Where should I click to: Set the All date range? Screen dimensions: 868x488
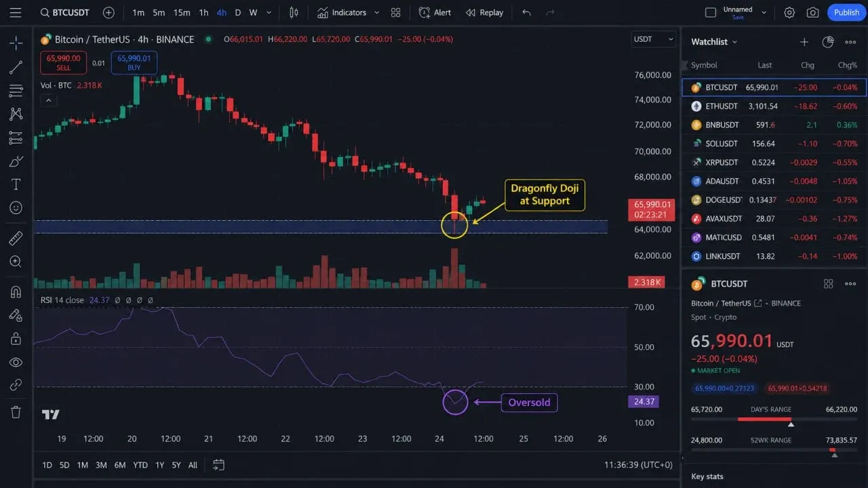[x=193, y=465]
